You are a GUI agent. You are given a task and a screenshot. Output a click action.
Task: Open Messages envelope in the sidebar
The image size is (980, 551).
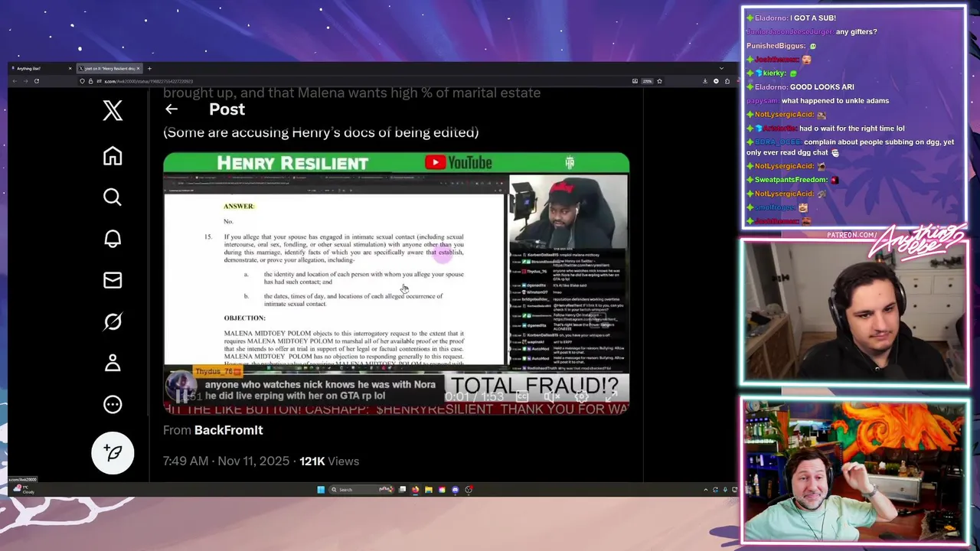(x=113, y=280)
